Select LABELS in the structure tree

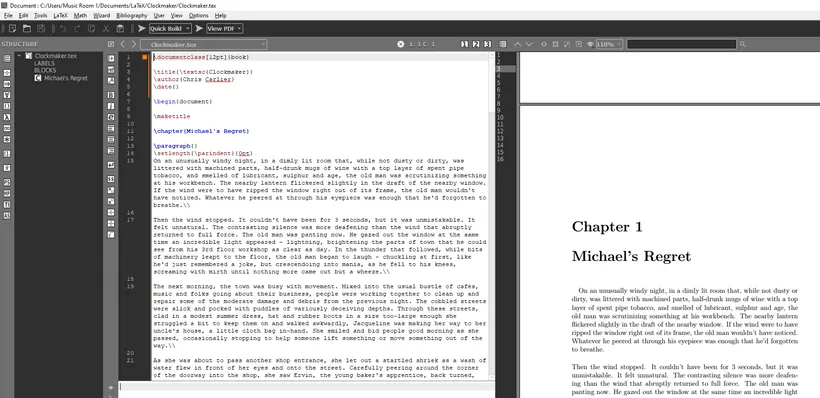pyautogui.click(x=44, y=63)
